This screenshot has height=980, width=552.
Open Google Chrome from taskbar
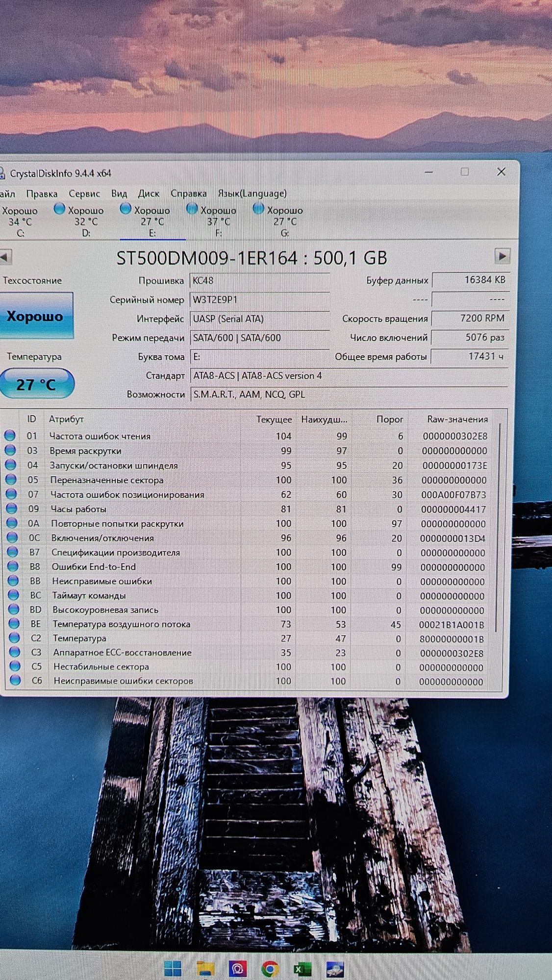click(270, 969)
